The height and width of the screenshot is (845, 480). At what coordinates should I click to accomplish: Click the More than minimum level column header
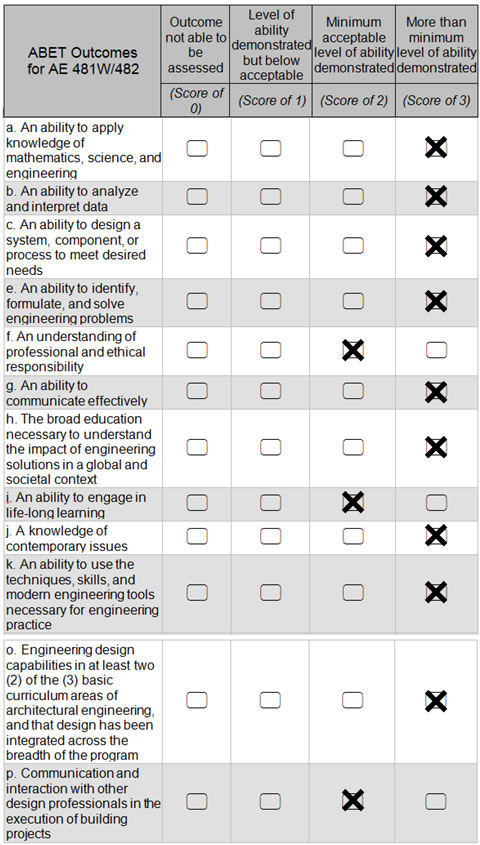[436, 45]
